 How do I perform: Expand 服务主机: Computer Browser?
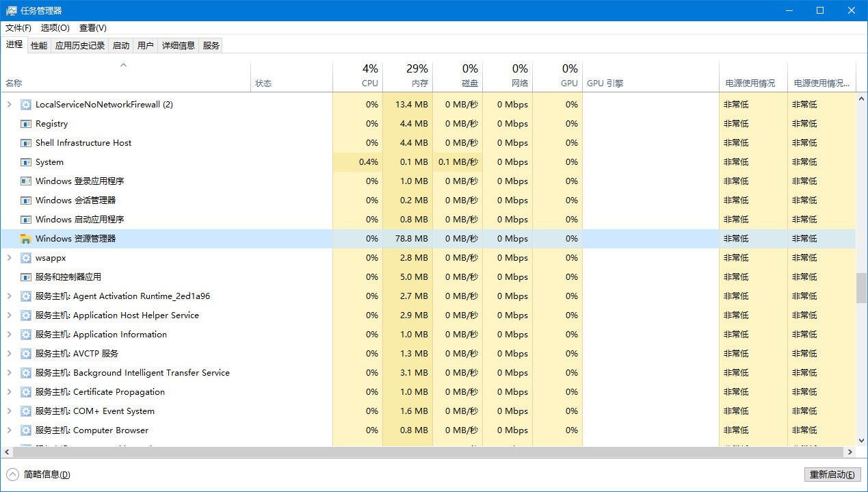click(x=9, y=430)
